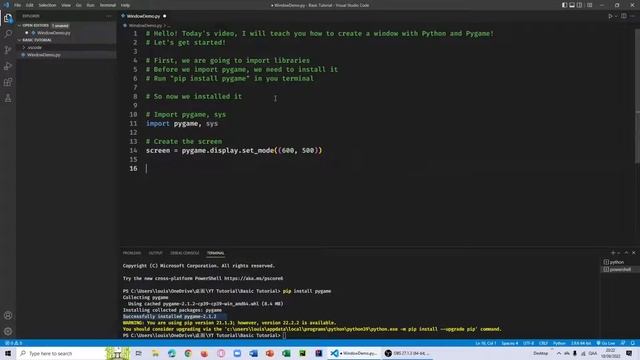Viewport: 640px width, 360px height.
Task: Switch to the OBS taskbar window
Action: [406, 353]
